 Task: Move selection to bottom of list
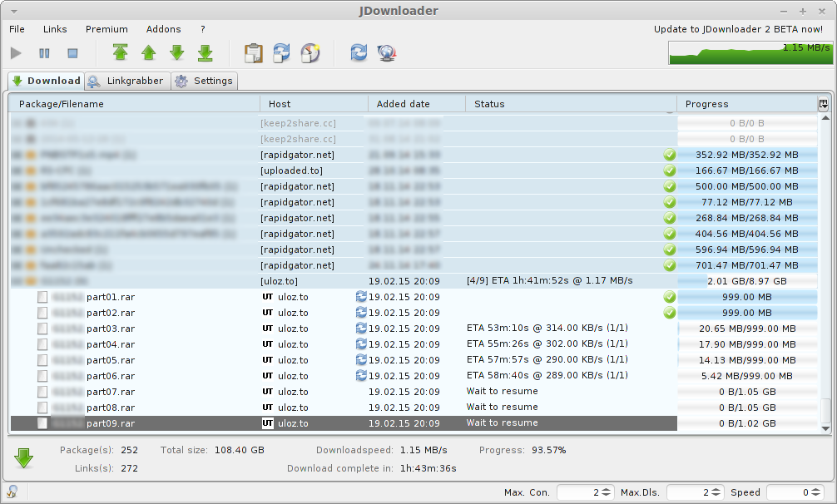point(205,52)
